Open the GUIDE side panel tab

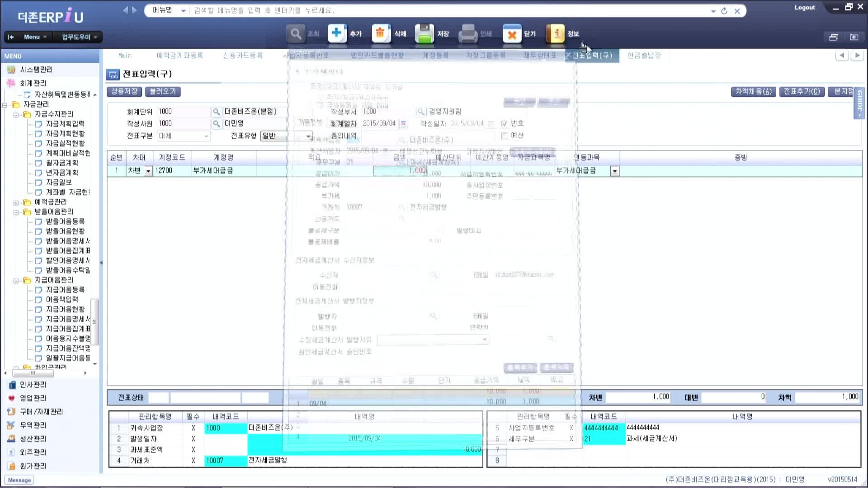(859, 103)
